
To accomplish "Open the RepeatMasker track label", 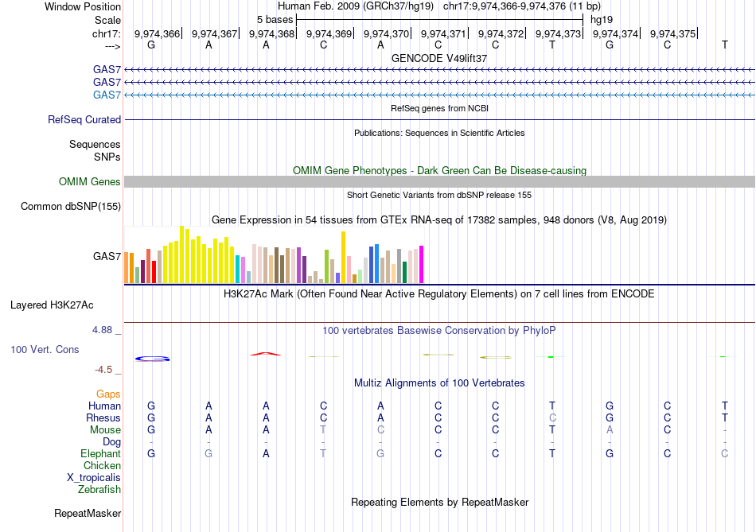I will point(88,514).
